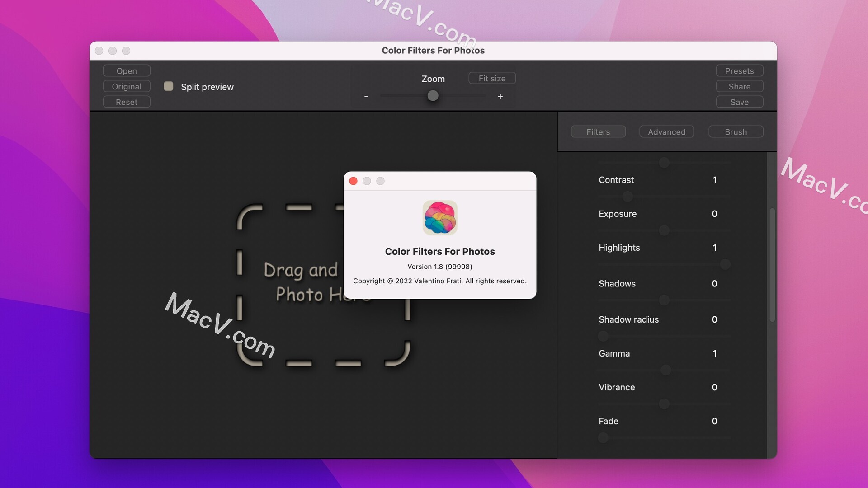Close the About dialog with red button
Viewport: 868px width, 488px height.
tap(354, 181)
